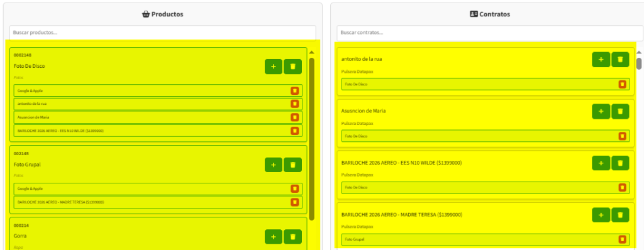This screenshot has width=644, height=250.
Task: Click the BARILOCHE 2026 AEREO - MADRE TERESA contract title
Action: 402,215
